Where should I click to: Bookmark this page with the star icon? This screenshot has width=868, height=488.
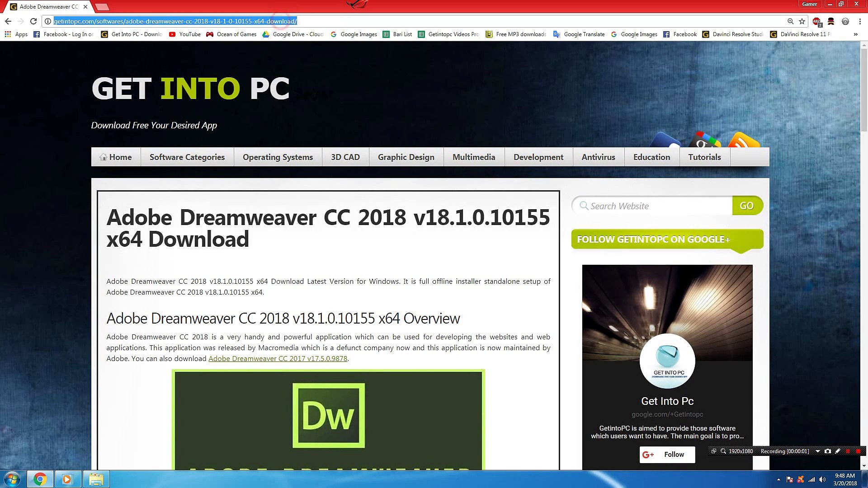pyautogui.click(x=802, y=21)
